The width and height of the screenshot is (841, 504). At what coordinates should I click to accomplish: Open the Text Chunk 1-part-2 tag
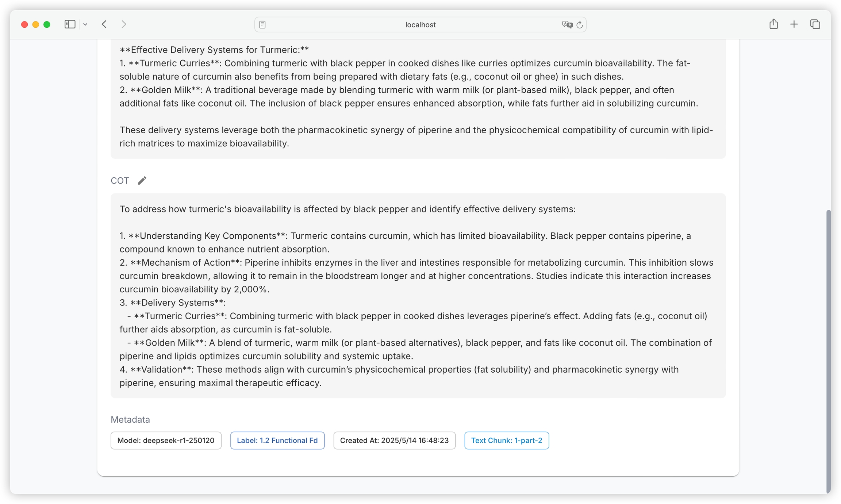[506, 440]
